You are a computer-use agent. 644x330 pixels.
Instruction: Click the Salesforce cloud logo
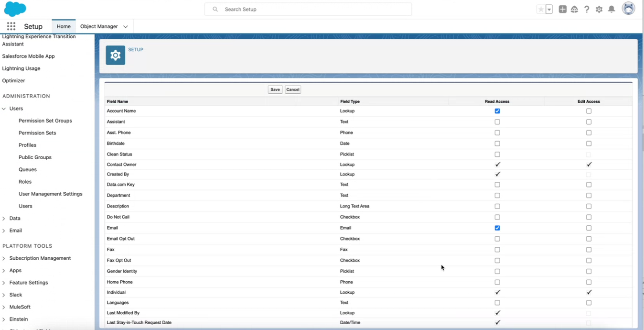15,9
